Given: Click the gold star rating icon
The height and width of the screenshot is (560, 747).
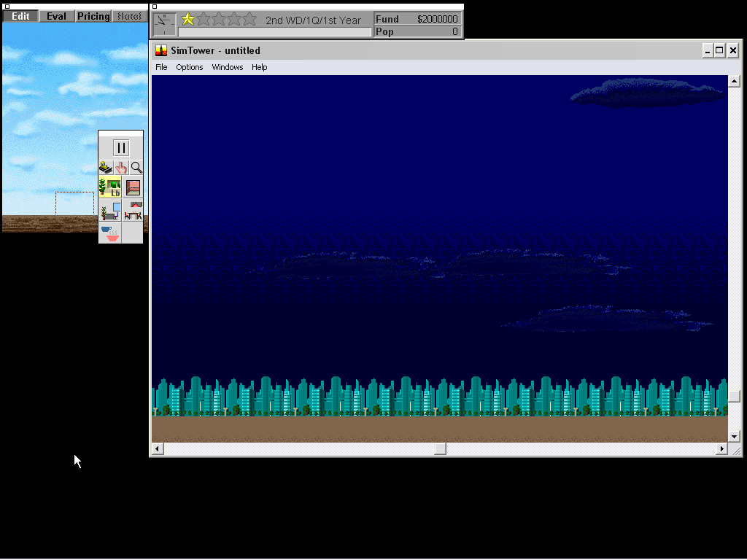Looking at the screenshot, I should (x=188, y=19).
